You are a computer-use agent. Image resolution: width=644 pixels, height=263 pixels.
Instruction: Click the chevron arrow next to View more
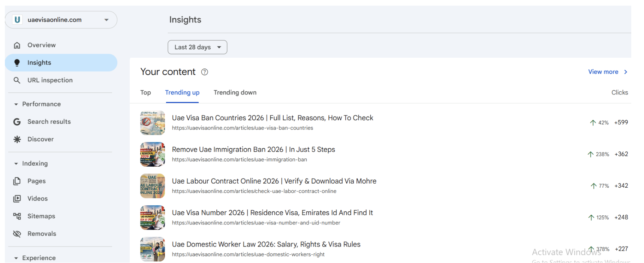point(626,72)
